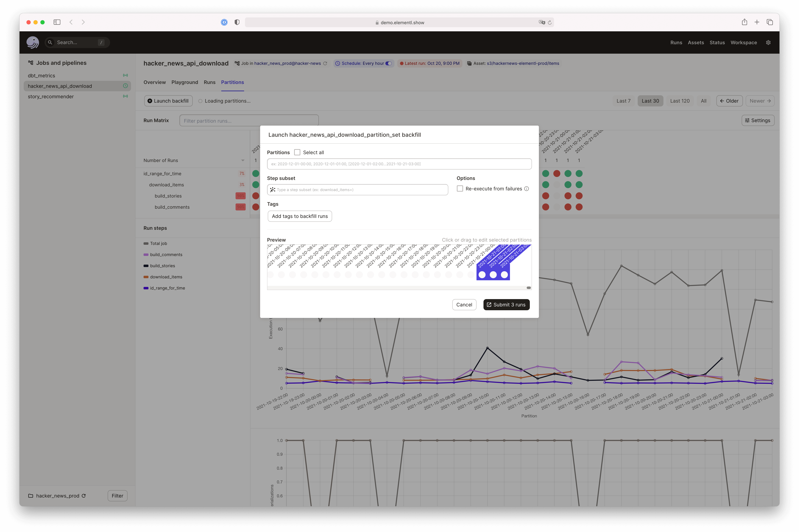Go to Older partitions
The height and width of the screenshot is (532, 799).
(729, 101)
